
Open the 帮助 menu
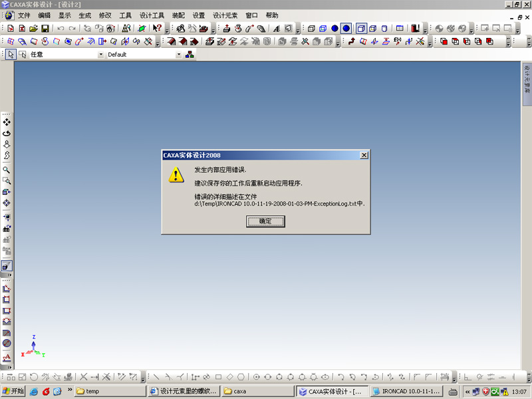coord(272,15)
